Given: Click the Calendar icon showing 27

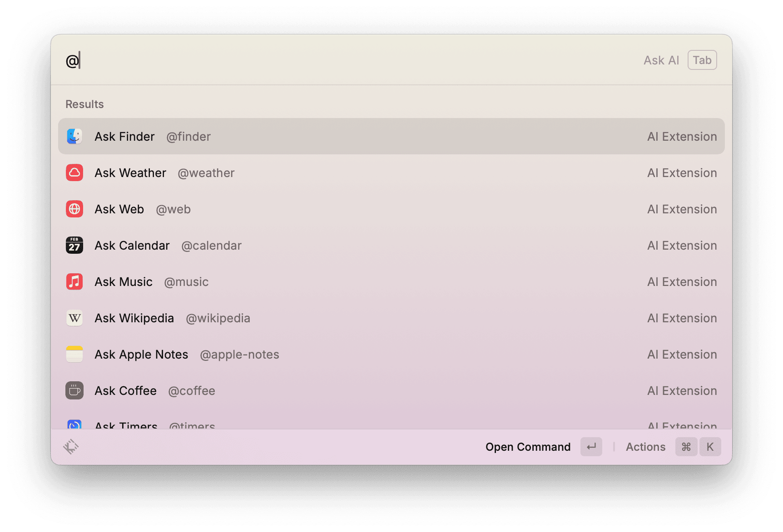Looking at the screenshot, I should 74,245.
